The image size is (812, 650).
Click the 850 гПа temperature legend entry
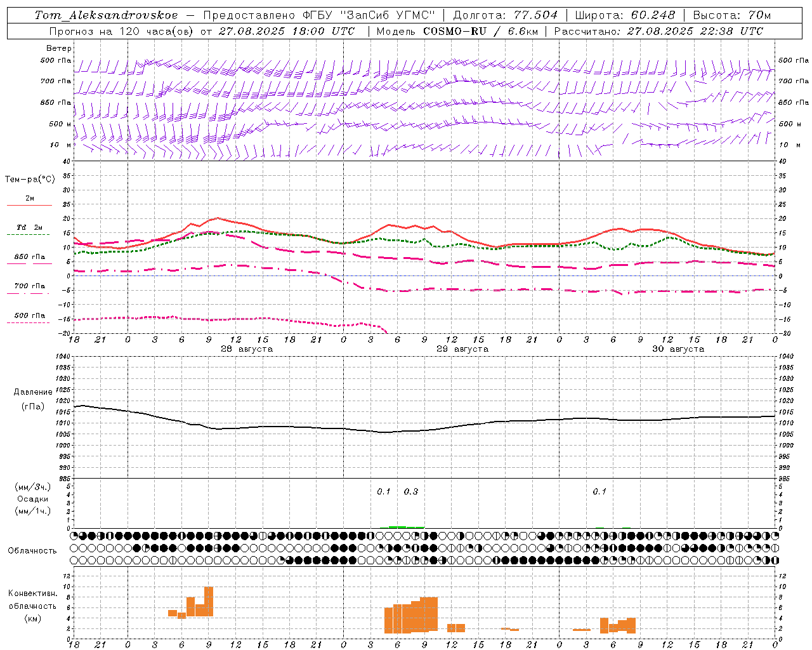[x=29, y=259]
